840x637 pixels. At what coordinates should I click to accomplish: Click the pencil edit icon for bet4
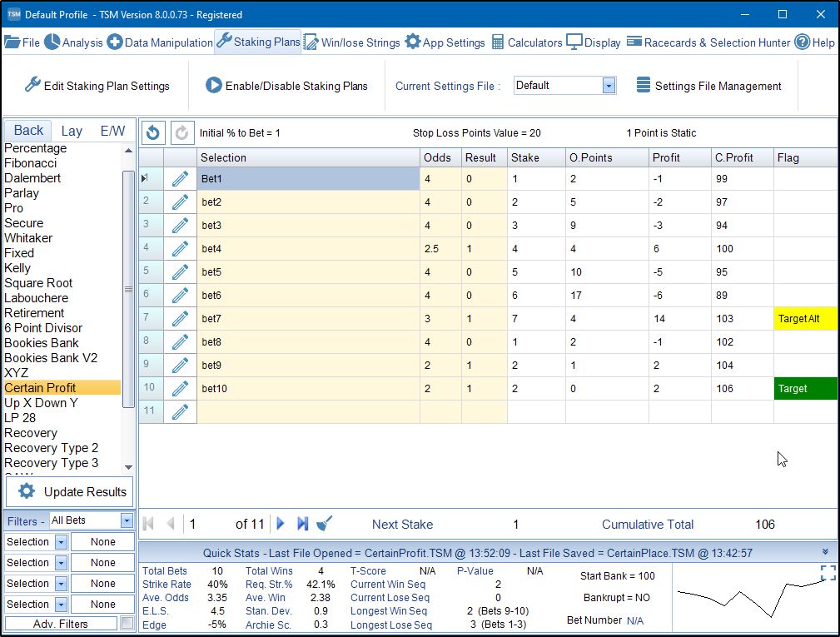pyautogui.click(x=180, y=248)
